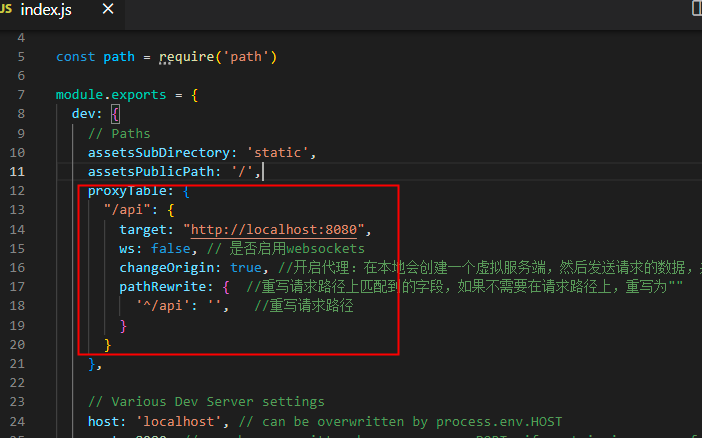Click the 'assetsPublicPath' property
The height and width of the screenshot is (438, 702).
(151, 172)
